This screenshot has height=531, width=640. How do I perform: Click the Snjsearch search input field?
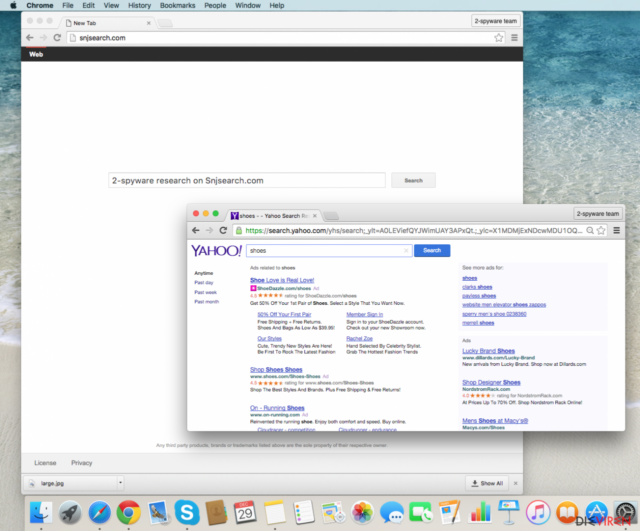(x=247, y=180)
